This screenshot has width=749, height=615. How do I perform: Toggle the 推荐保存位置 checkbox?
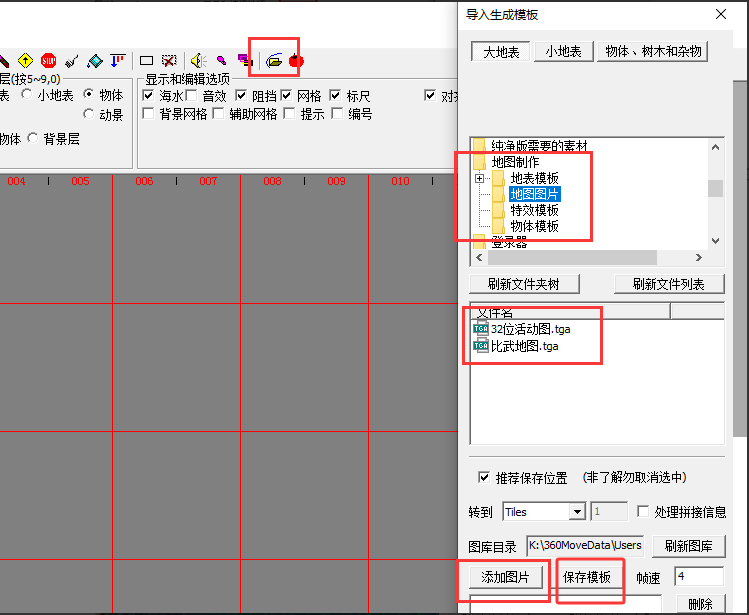coord(484,477)
